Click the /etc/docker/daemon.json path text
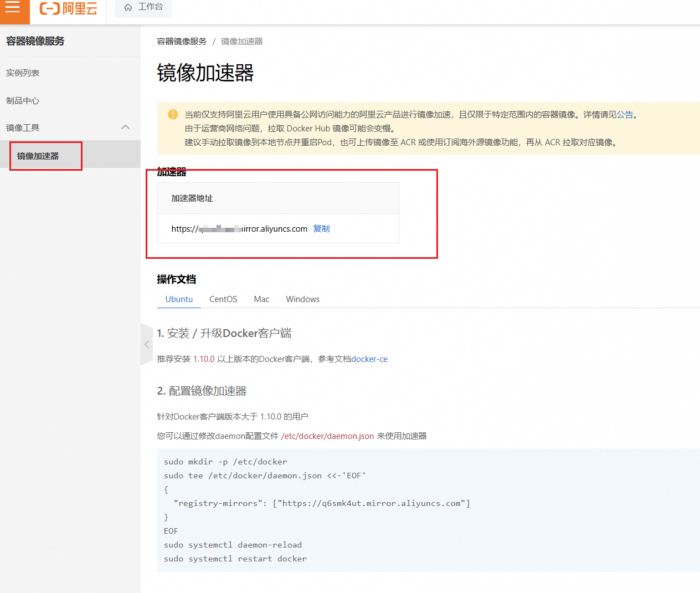 [327, 436]
